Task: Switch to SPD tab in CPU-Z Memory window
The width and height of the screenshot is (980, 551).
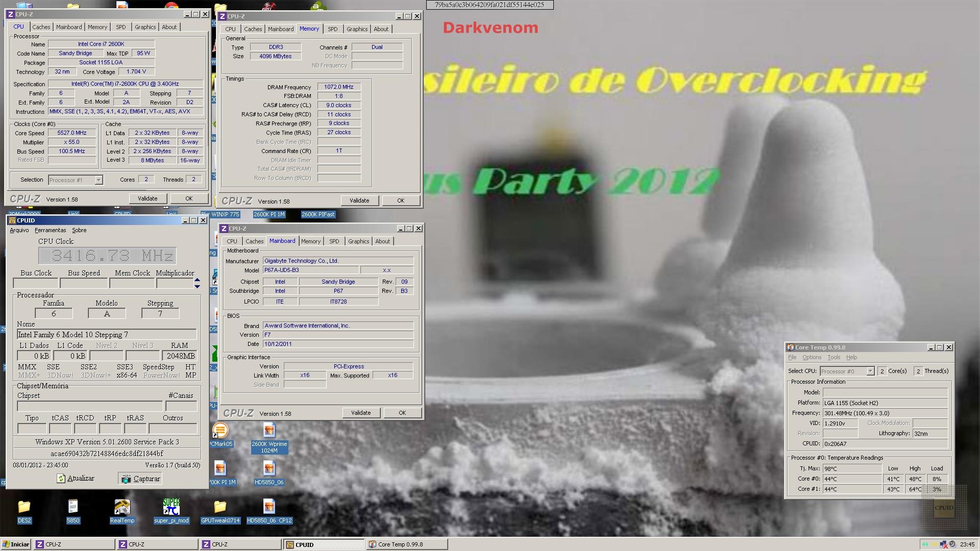Action: click(x=333, y=29)
